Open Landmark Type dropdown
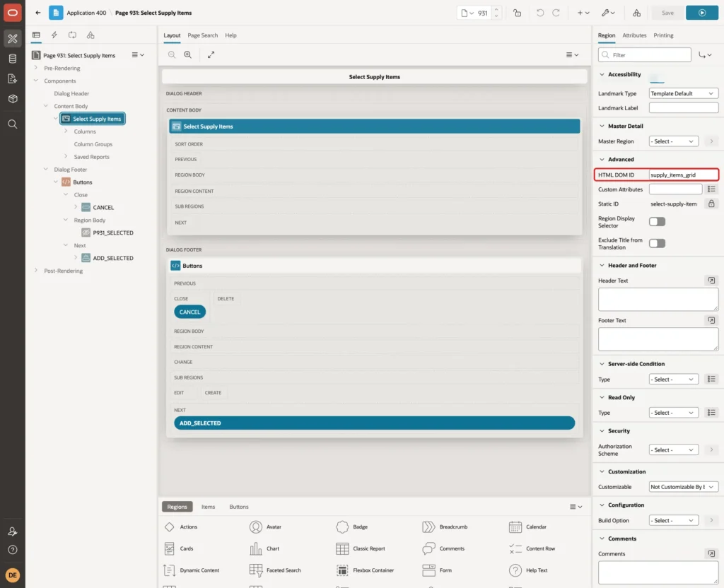The image size is (724, 588). tap(684, 93)
